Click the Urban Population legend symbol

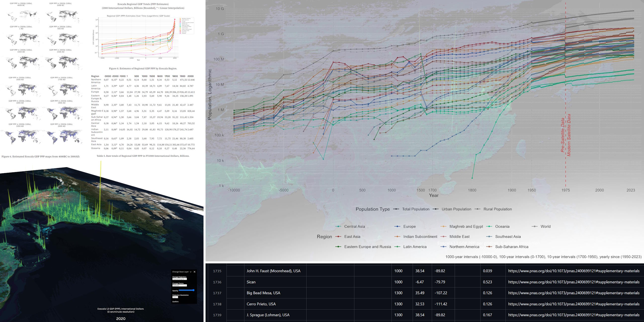(436, 209)
